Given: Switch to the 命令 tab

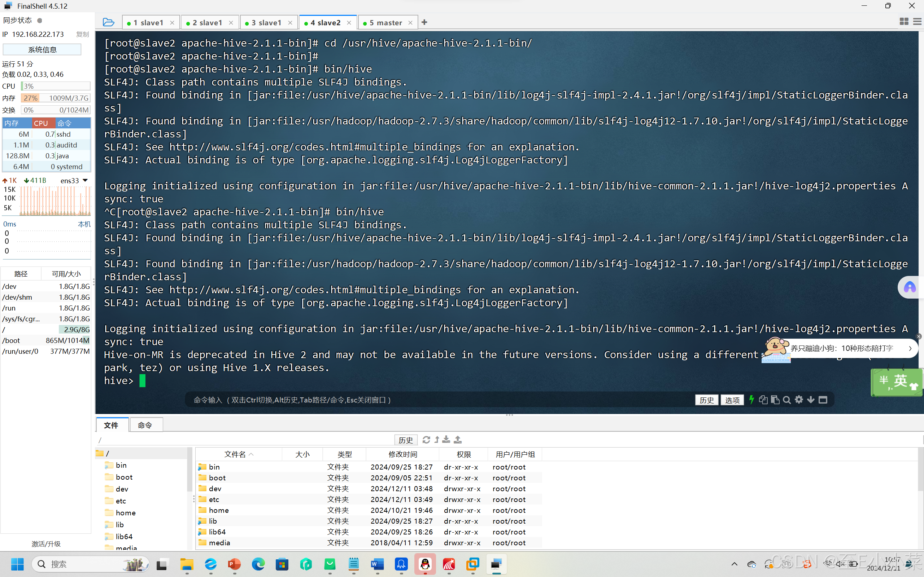Looking at the screenshot, I should 145,425.
